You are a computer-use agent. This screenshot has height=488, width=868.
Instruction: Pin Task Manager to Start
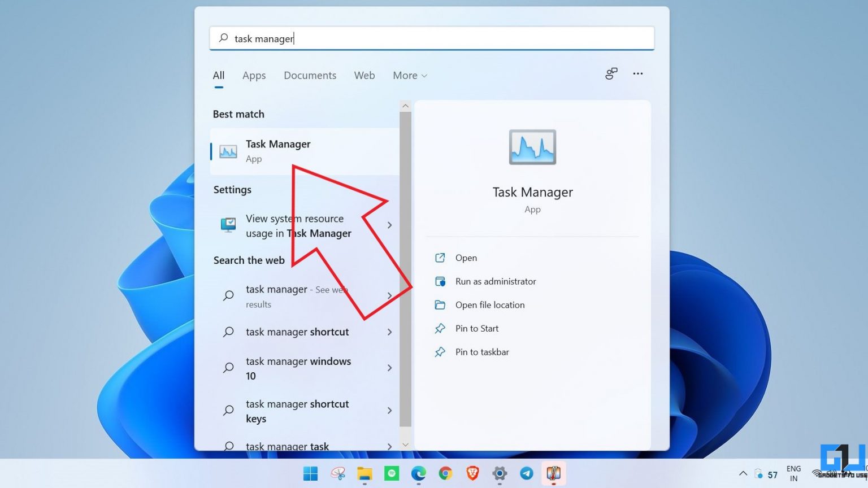point(477,328)
